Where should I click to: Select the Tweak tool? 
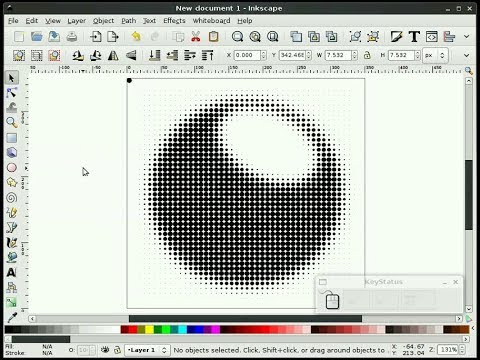12,107
